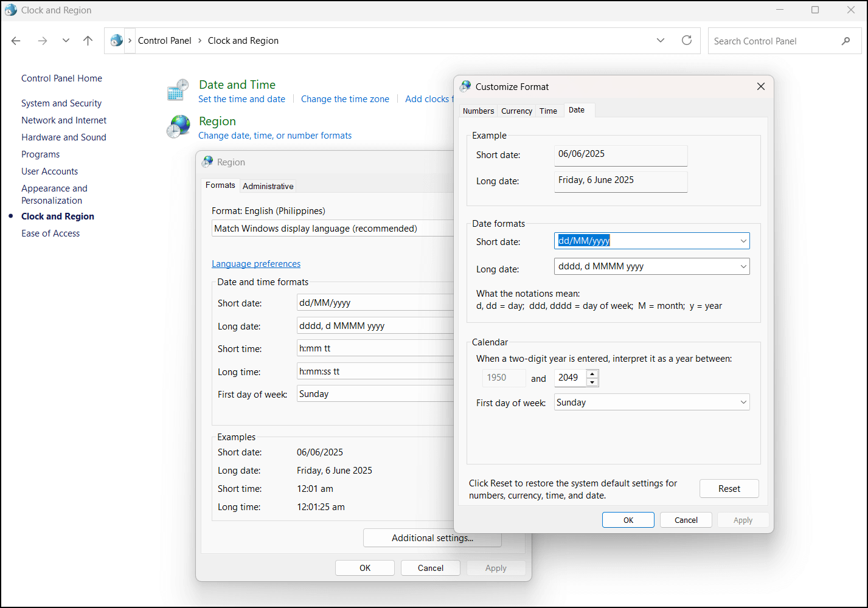Increase the two-digit year 2049 with the stepper
Viewport: 868px width, 608px height.
(592, 374)
